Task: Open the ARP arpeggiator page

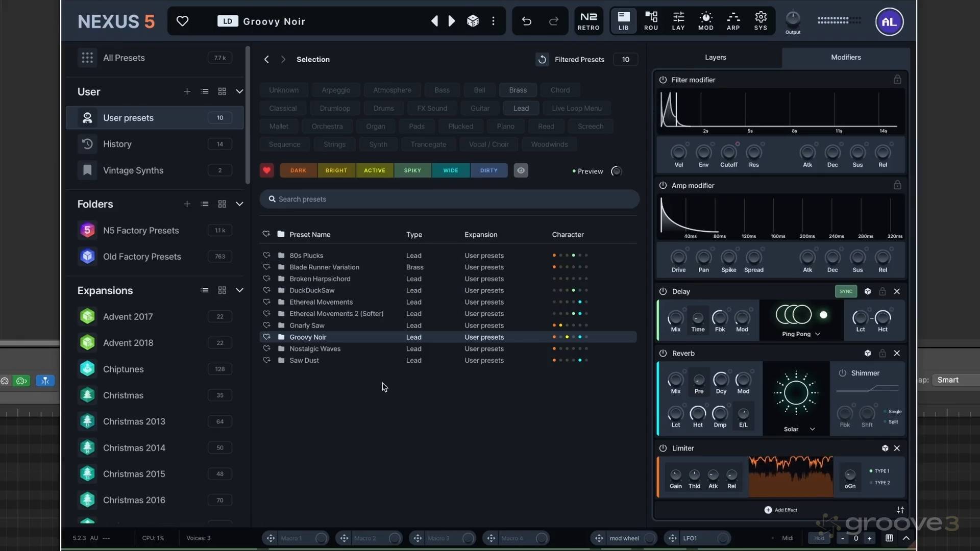Action: pyautogui.click(x=733, y=21)
